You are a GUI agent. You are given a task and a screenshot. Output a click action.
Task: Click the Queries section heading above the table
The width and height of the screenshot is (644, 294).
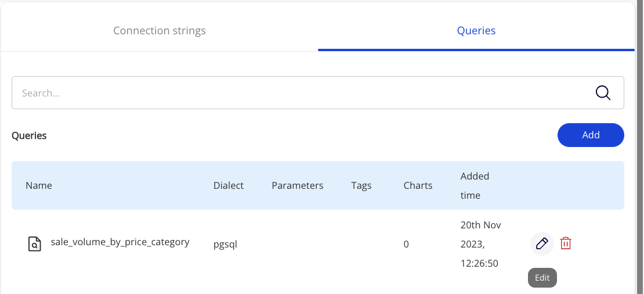pos(29,135)
